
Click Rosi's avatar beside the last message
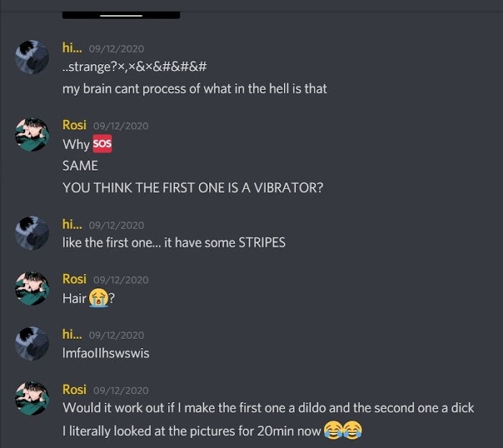(32, 399)
